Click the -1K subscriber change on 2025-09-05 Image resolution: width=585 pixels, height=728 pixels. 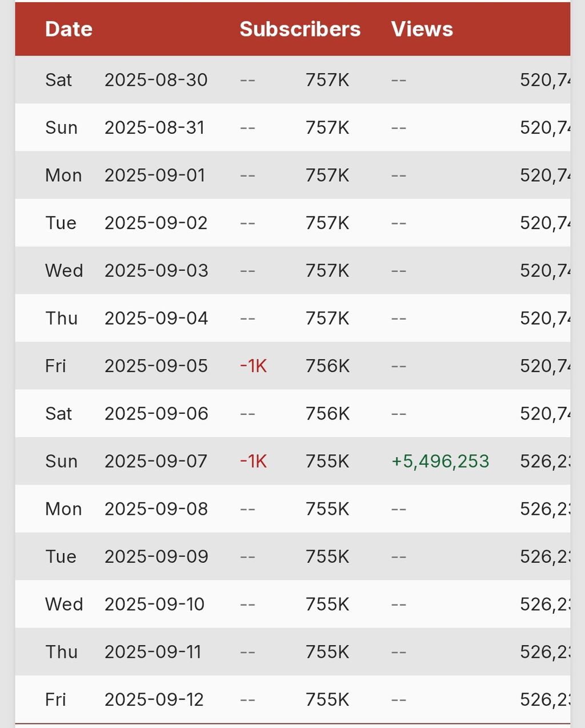tap(253, 366)
